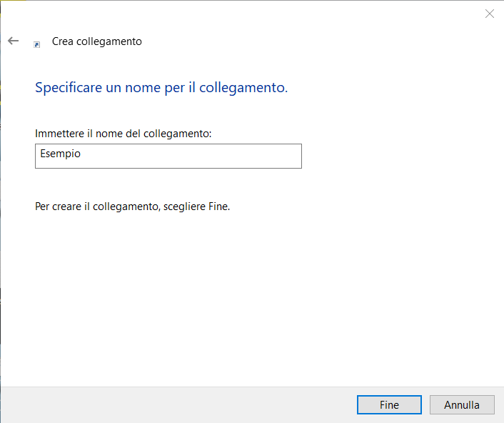Click the shortcut icon beside Crea collegamento
The width and height of the screenshot is (504, 423).
tap(37, 44)
